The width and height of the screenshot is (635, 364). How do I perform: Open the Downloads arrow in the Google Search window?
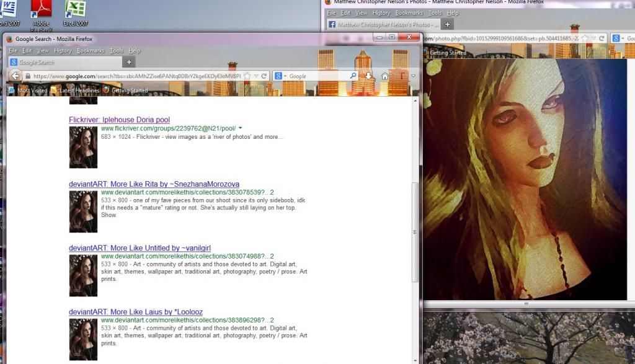click(x=368, y=76)
